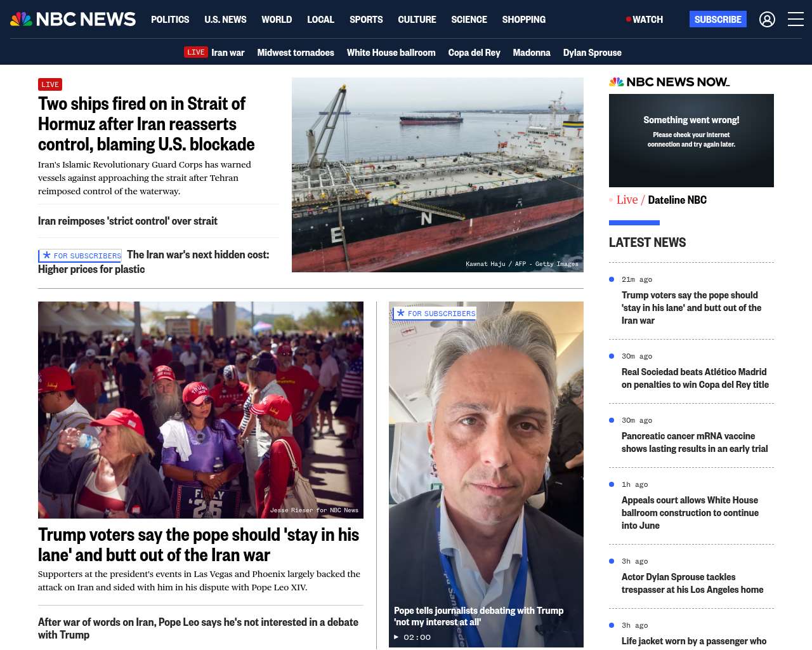The width and height of the screenshot is (812, 650).
Task: Go to the Science section
Action: pyautogui.click(x=469, y=20)
